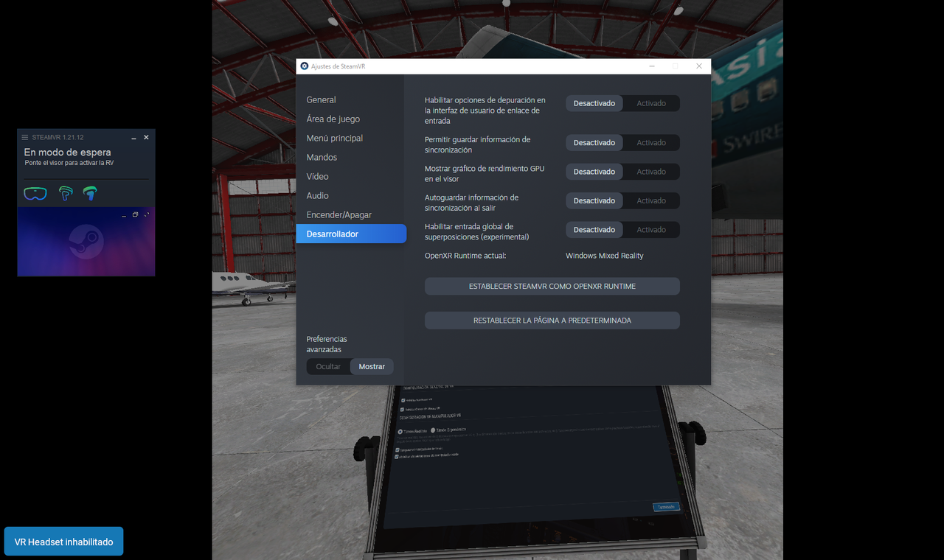The height and width of the screenshot is (560, 944).
Task: Expand VR view preview to fullscreen
Action: pyautogui.click(x=147, y=214)
